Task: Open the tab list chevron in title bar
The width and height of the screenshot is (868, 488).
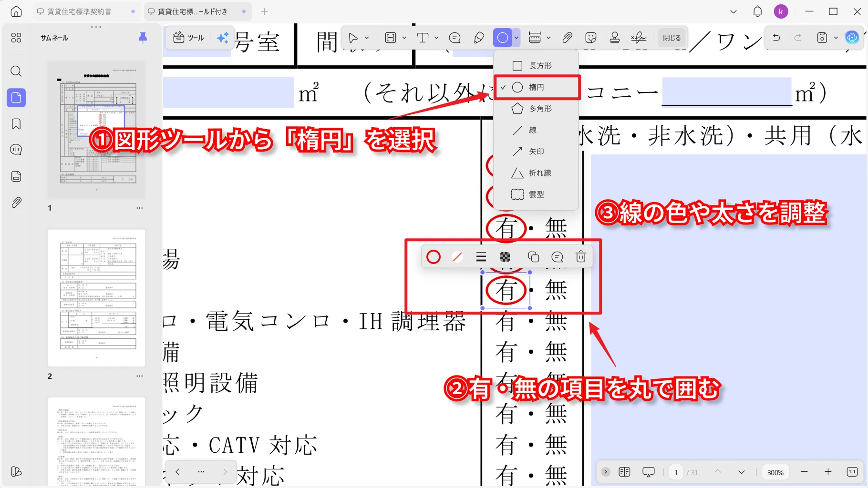Action: coord(734,11)
